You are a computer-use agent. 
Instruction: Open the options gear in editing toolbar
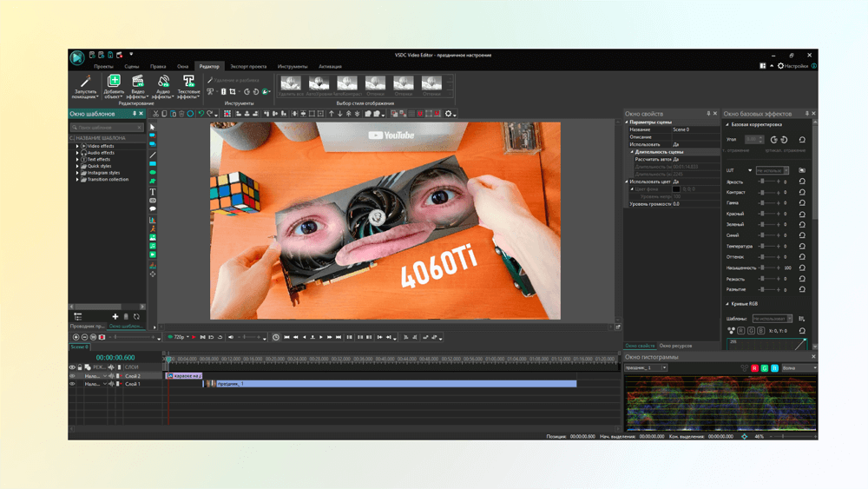tap(449, 114)
